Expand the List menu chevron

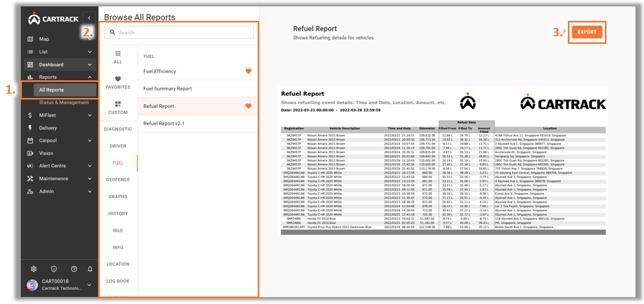click(90, 52)
